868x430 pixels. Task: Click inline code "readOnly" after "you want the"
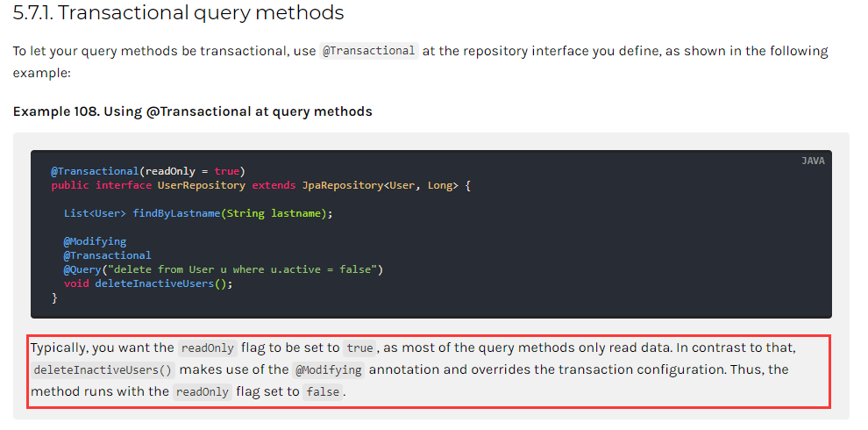[208, 348]
